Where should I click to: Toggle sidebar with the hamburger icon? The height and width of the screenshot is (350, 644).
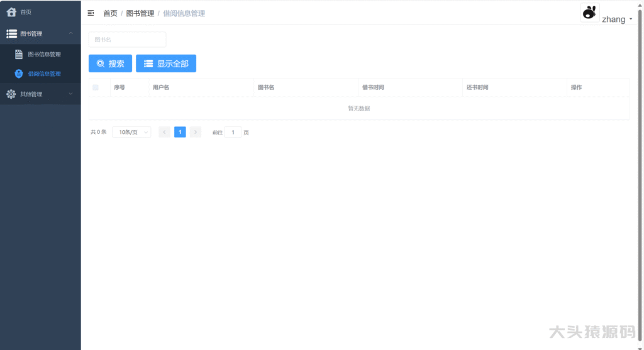point(91,13)
